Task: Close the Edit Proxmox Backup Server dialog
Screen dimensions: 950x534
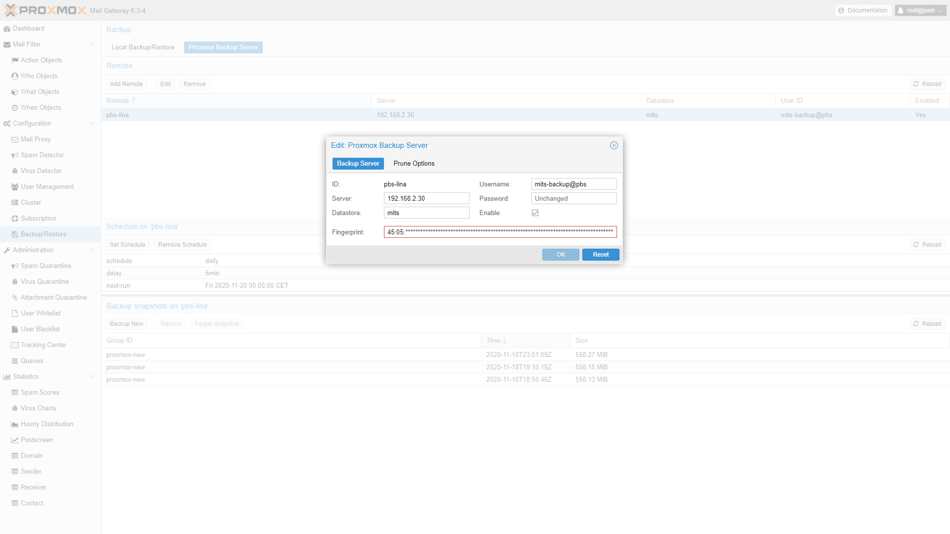Action: tap(614, 145)
